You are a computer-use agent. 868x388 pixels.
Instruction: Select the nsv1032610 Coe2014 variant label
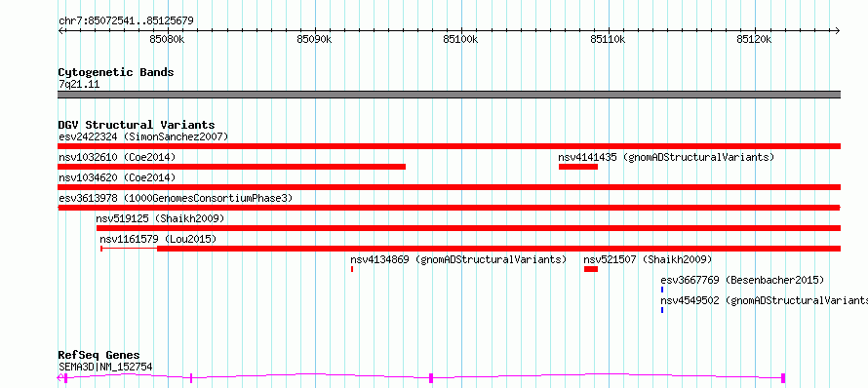coord(117,157)
